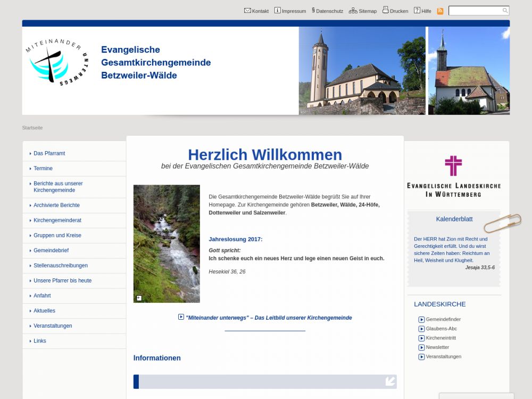Expand the Das Pfarramt menu entry
The width and height of the screenshot is (532, 399).
coord(49,153)
